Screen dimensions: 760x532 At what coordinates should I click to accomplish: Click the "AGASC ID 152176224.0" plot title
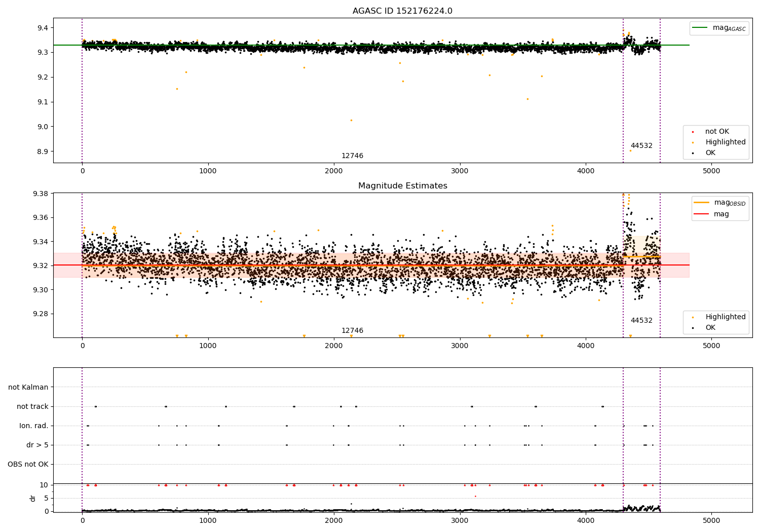402,11
